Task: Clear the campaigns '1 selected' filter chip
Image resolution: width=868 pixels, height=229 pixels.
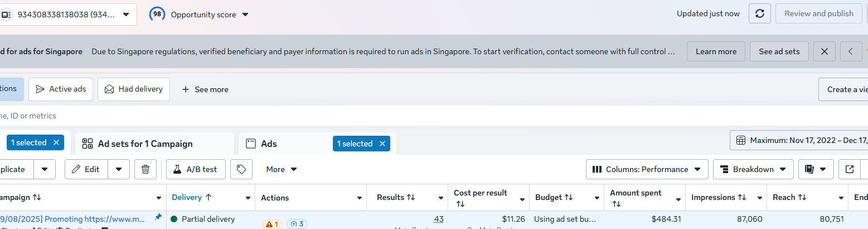Action: (56, 142)
